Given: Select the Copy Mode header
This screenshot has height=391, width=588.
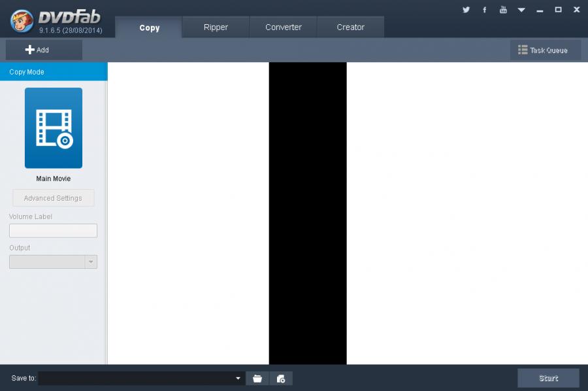Looking at the screenshot, I should click(54, 72).
